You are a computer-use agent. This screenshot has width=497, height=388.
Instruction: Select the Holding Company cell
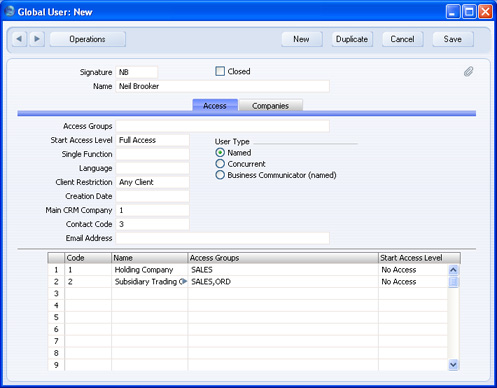tap(150, 270)
